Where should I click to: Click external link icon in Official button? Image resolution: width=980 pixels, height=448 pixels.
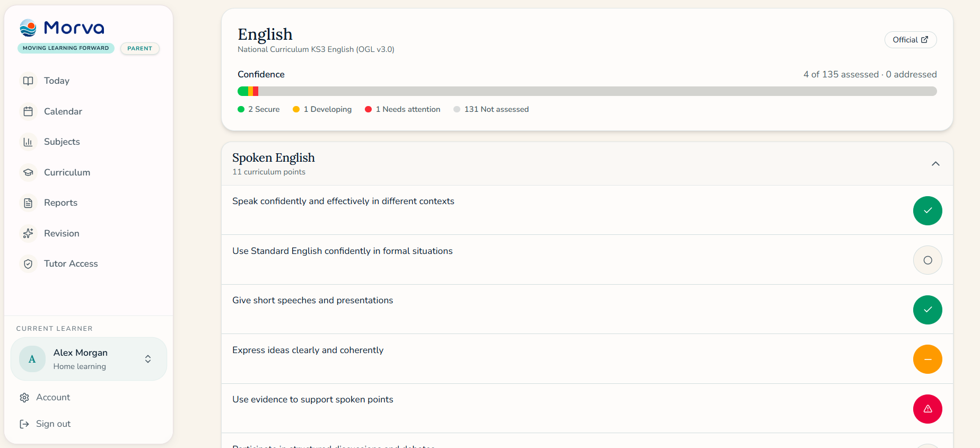click(924, 40)
